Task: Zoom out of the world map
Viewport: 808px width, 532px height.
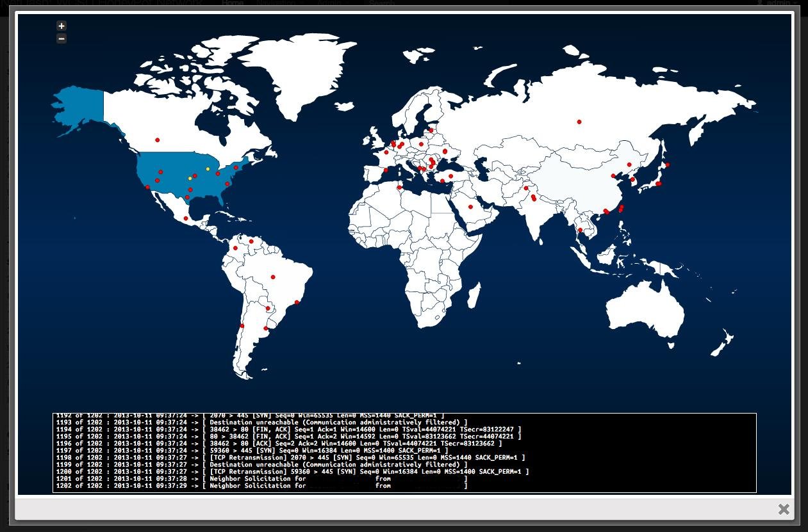Action: click(x=61, y=38)
